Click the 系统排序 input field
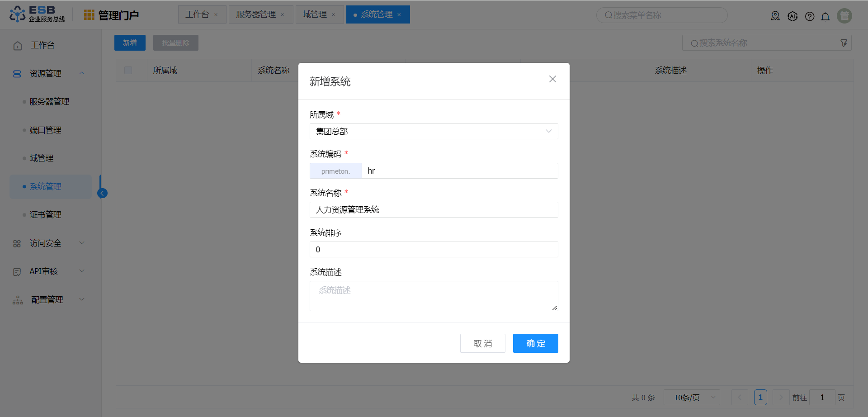This screenshot has width=868, height=417. coord(434,250)
